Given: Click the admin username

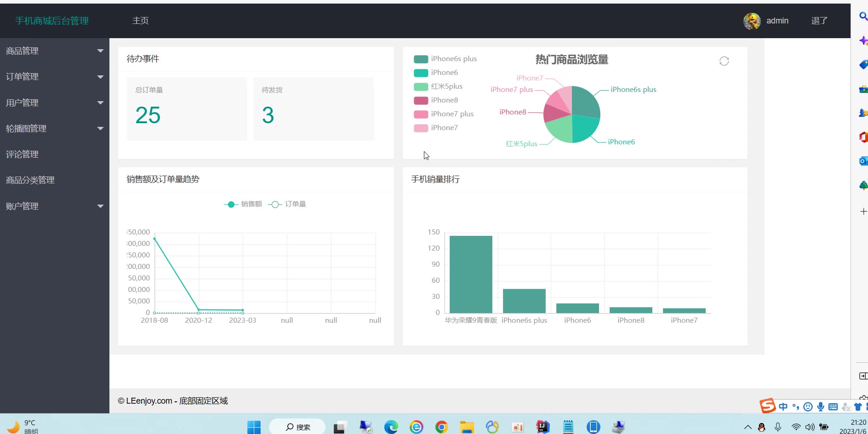Looking at the screenshot, I should click(x=777, y=21).
